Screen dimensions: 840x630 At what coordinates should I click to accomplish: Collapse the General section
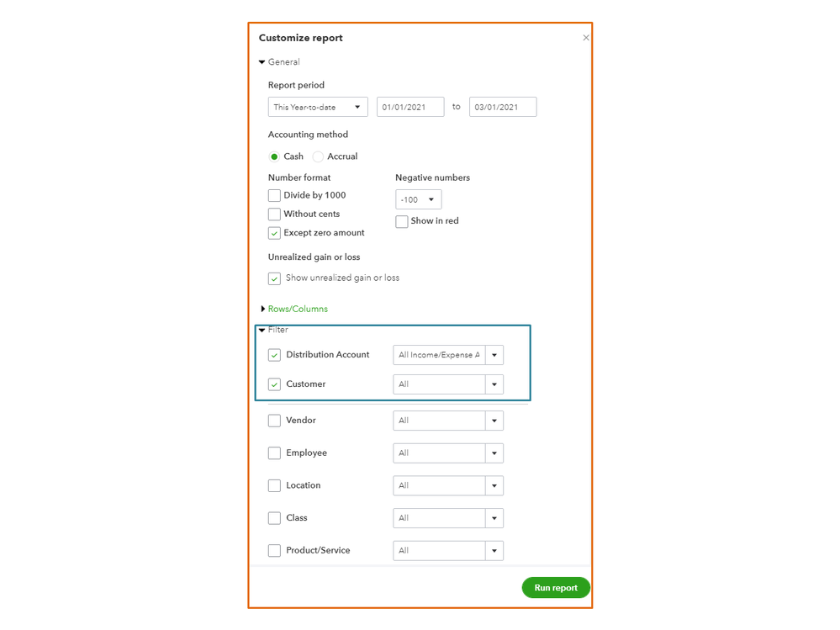(x=262, y=62)
